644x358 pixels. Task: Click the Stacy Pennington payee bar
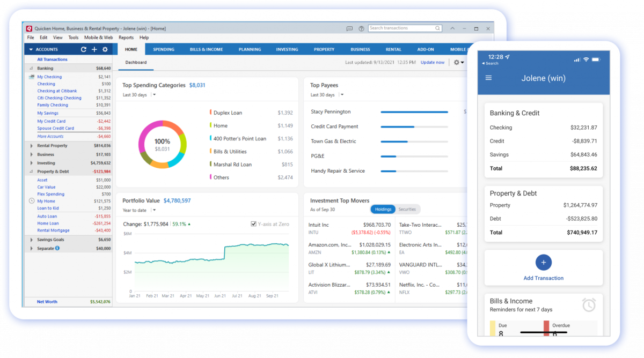pyautogui.click(x=414, y=112)
